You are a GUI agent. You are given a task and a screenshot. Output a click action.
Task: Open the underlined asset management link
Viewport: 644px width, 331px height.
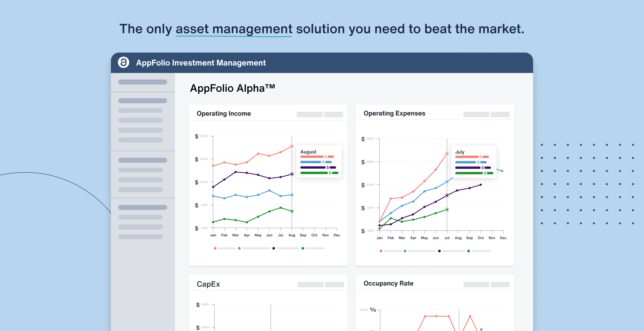[x=234, y=29]
